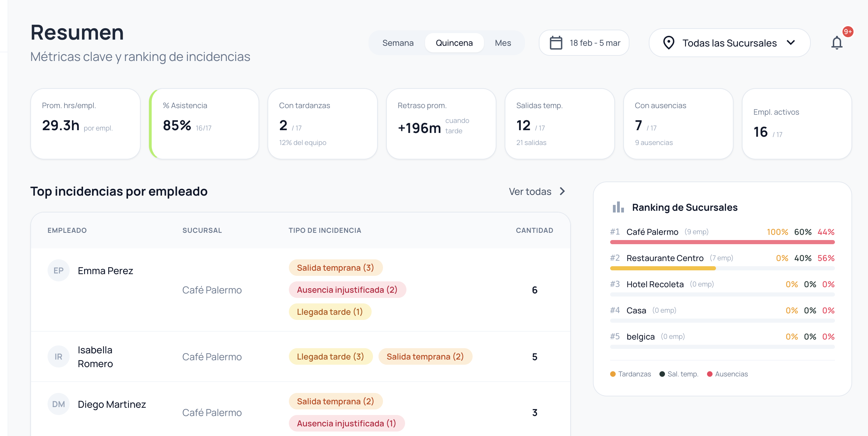
Task: Click the location pin icon
Action: tap(668, 43)
